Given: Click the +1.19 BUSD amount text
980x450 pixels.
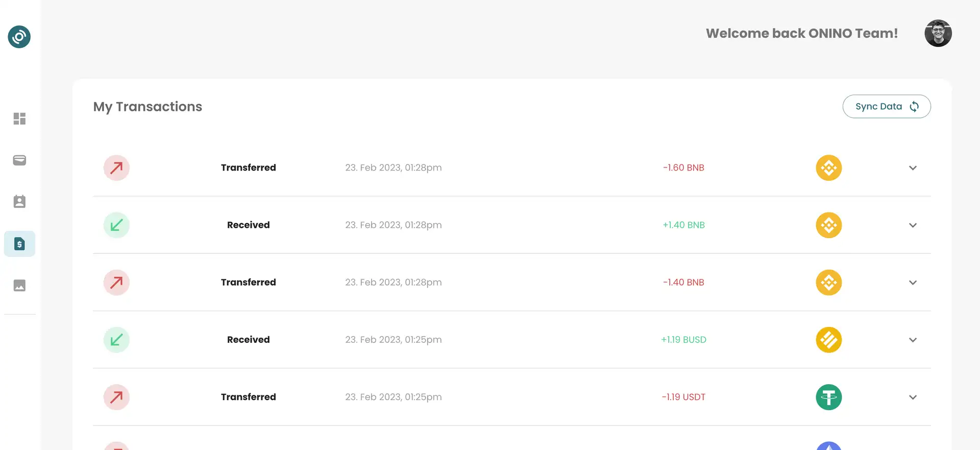Looking at the screenshot, I should (x=683, y=340).
